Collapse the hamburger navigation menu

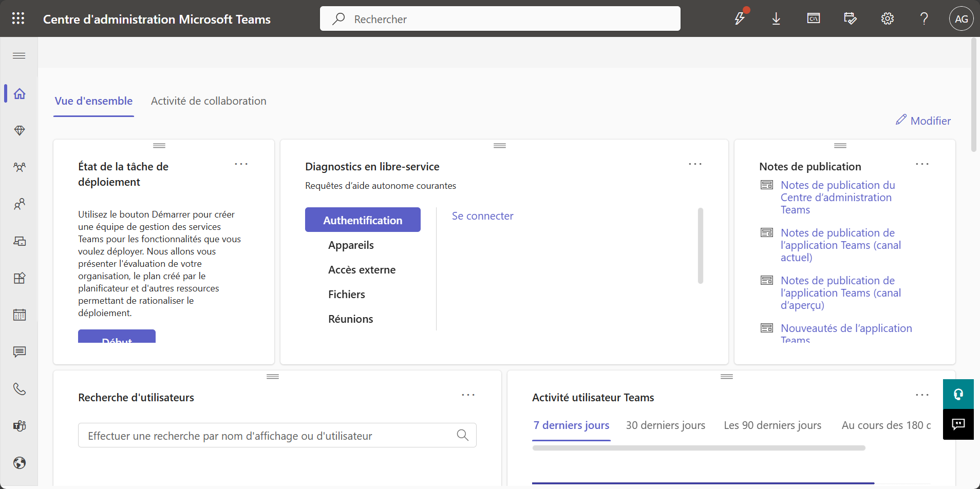coord(19,56)
